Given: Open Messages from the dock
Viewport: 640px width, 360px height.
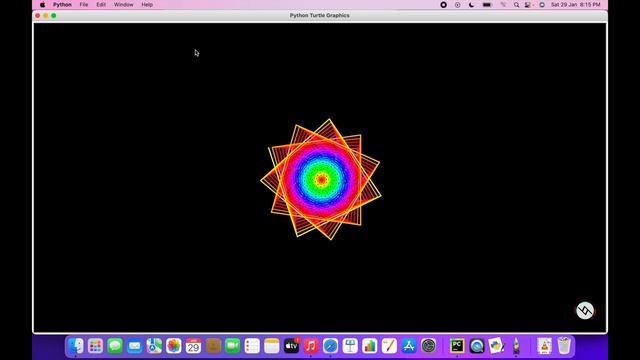Looking at the screenshot, I should coord(115,346).
